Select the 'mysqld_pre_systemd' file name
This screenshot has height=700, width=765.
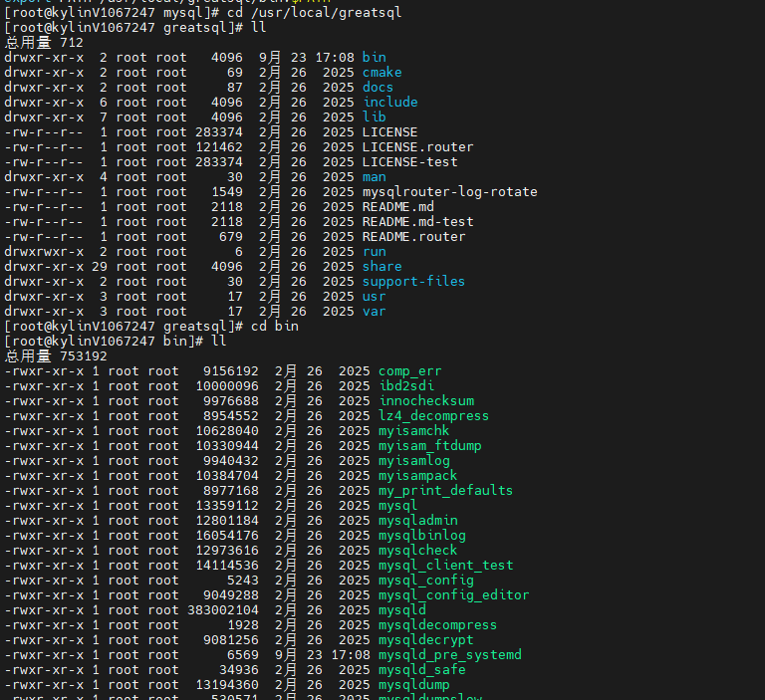(x=450, y=655)
